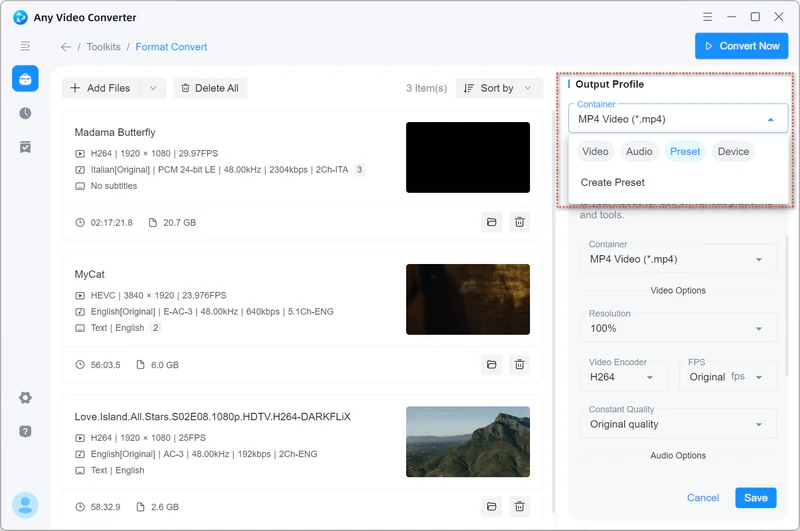Select the Video tab in container list
The height and width of the screenshot is (531, 800).
[x=595, y=151]
